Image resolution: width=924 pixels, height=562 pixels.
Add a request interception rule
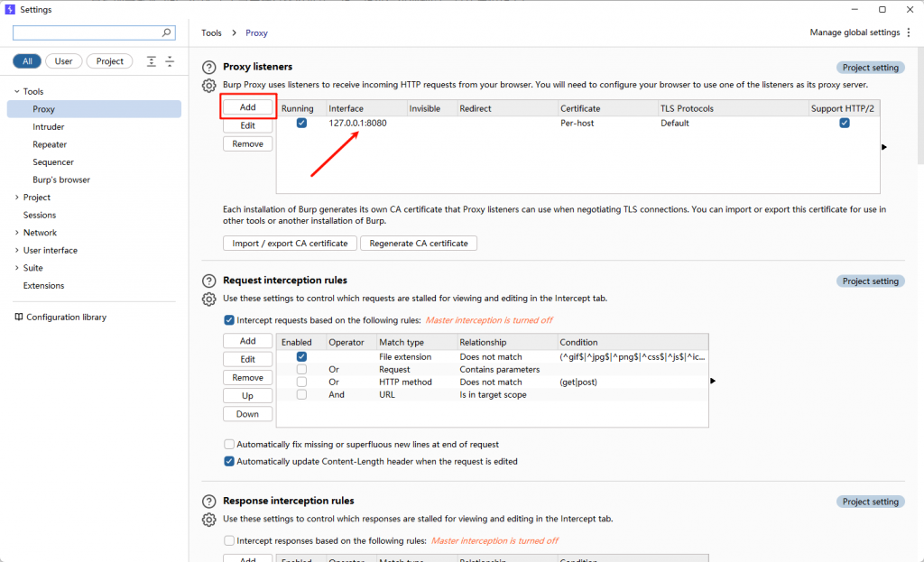(x=247, y=341)
